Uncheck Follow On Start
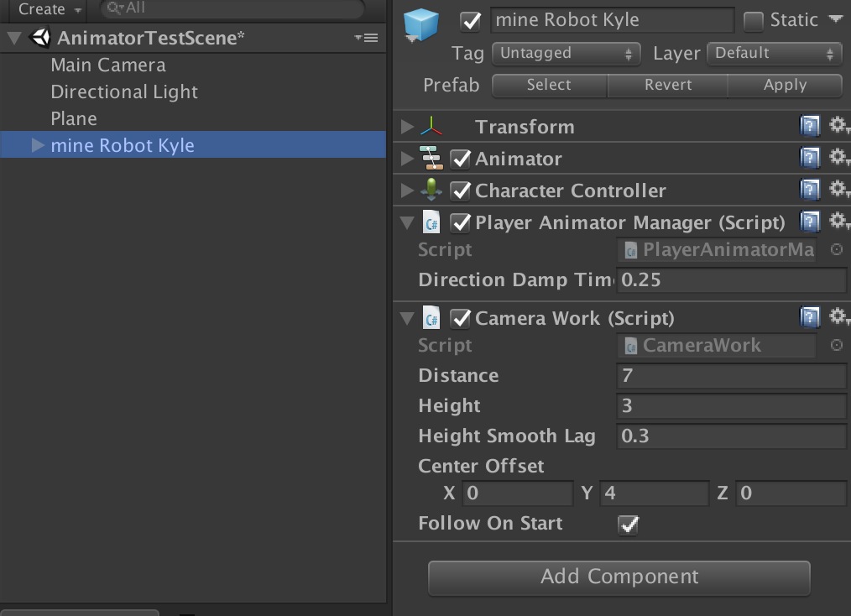The height and width of the screenshot is (616, 851). click(x=628, y=525)
